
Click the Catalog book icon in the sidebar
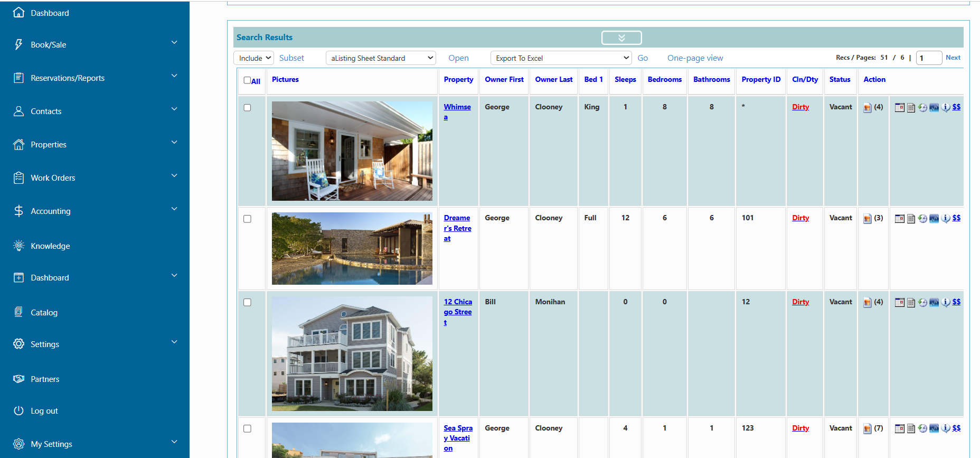pyautogui.click(x=19, y=312)
